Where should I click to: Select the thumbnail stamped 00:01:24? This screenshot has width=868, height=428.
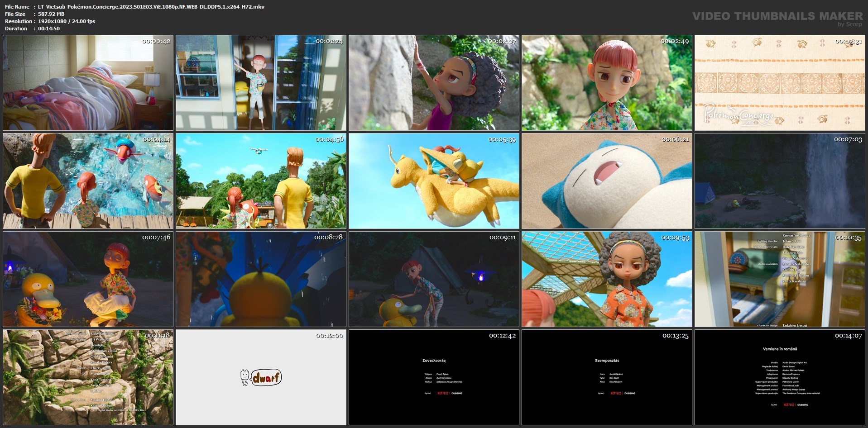pos(261,83)
